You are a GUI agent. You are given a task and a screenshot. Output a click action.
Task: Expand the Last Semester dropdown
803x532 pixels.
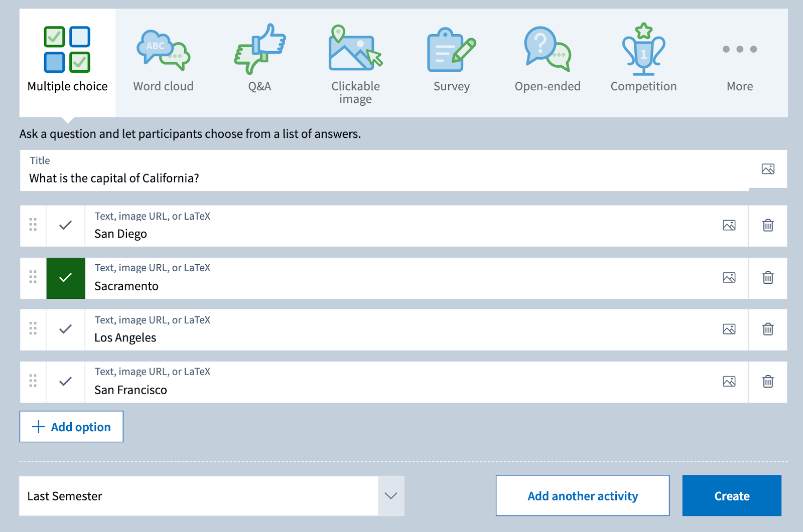point(390,496)
